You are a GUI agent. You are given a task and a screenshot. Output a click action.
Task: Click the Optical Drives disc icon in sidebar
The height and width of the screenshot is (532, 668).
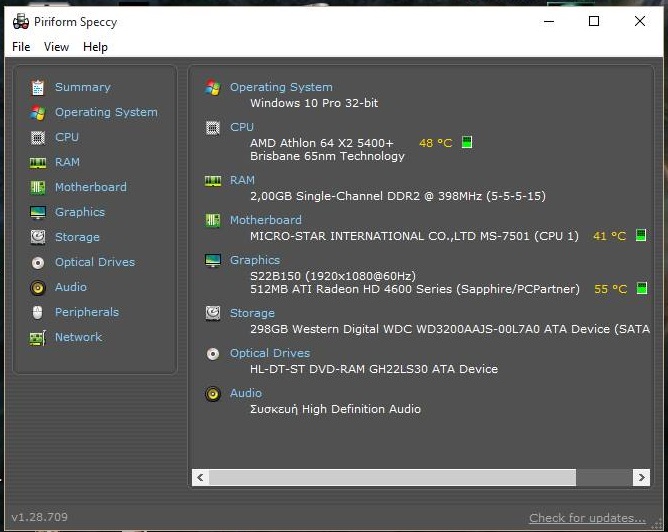(x=37, y=263)
